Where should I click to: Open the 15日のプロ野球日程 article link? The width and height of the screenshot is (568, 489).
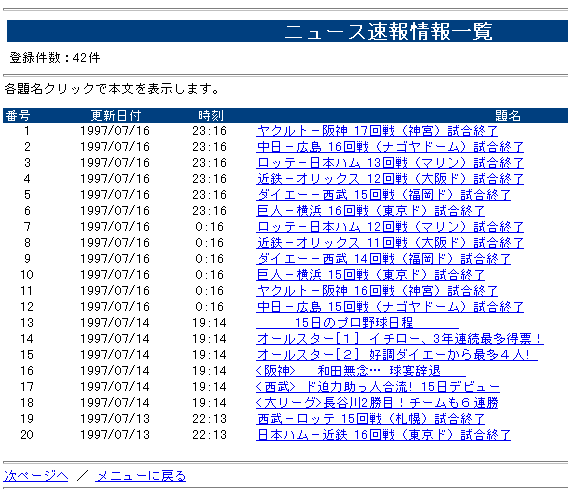pos(357,322)
